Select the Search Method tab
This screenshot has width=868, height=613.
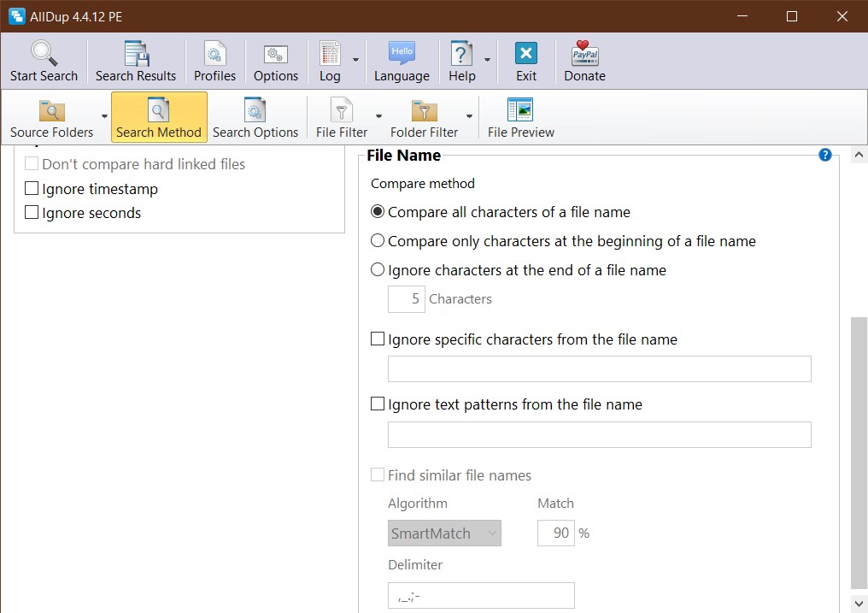159,117
